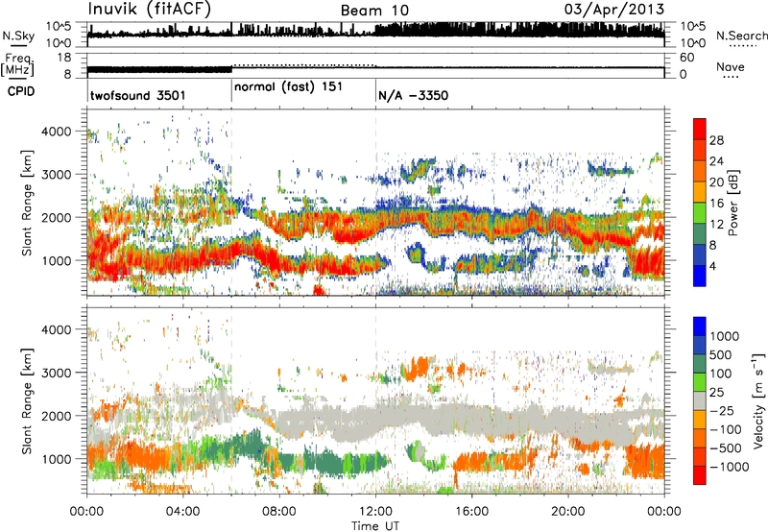
Task: Click the Slant Range label of velocity panel
Action: (27, 400)
